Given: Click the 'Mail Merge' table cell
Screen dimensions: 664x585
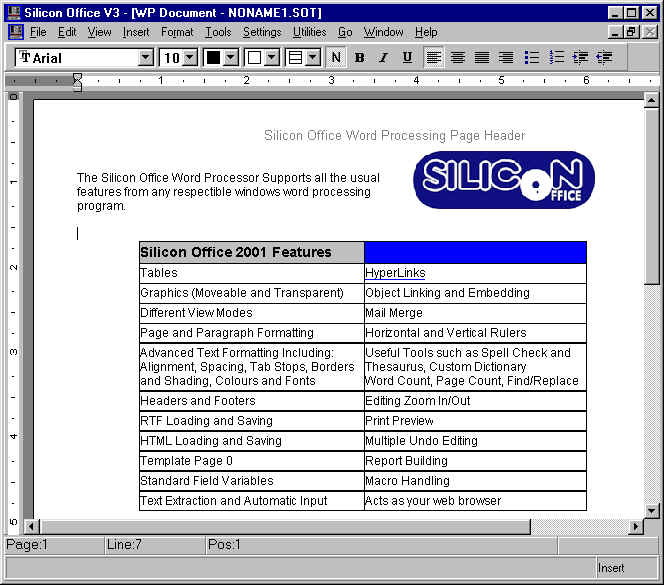Looking at the screenshot, I should tap(475, 313).
